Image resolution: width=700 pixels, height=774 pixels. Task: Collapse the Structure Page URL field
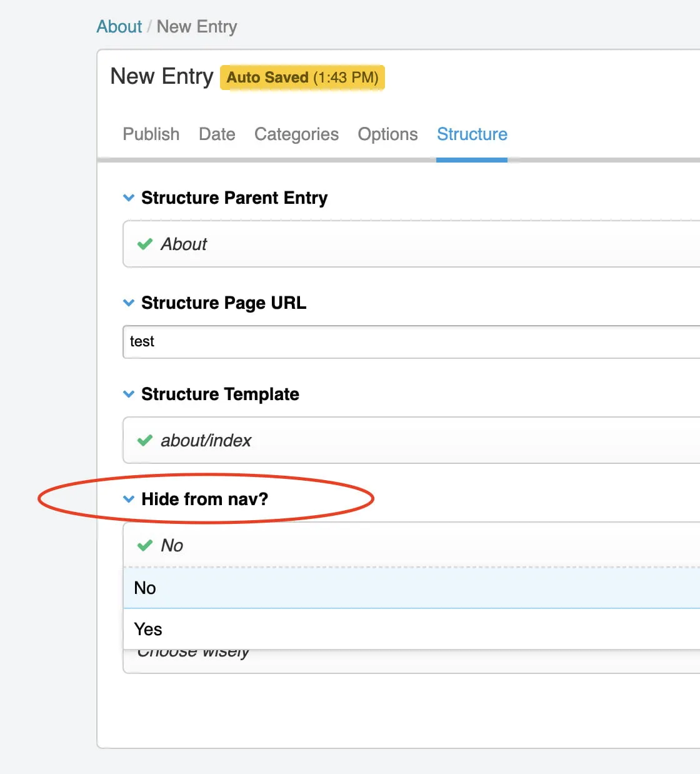coord(129,303)
